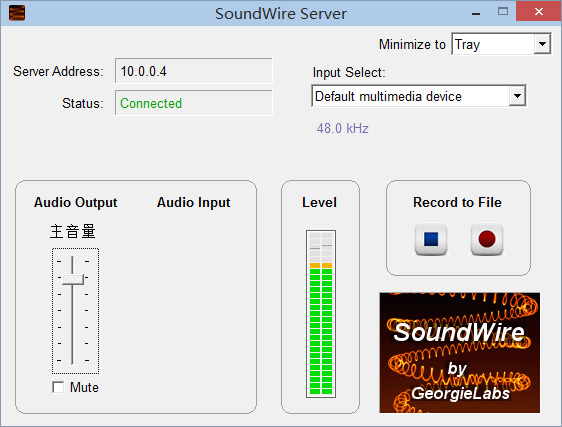The height and width of the screenshot is (427, 562).
Task: Click the stop recording button
Action: pyautogui.click(x=431, y=239)
